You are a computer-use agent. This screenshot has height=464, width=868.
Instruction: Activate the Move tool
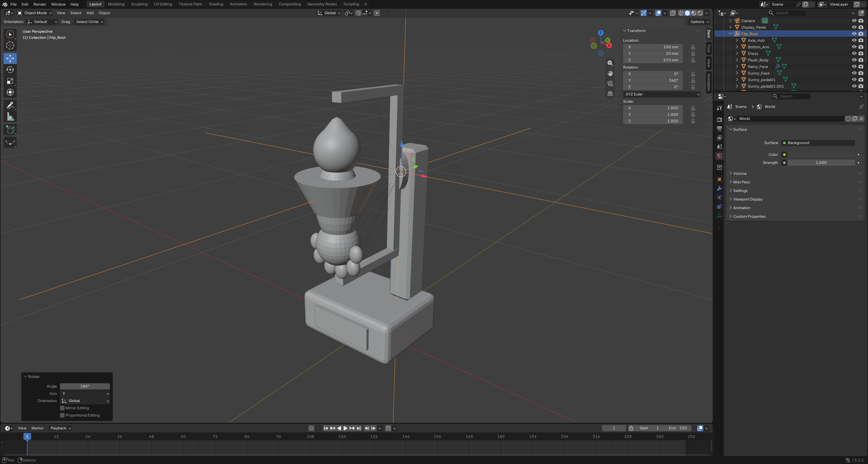click(10, 58)
